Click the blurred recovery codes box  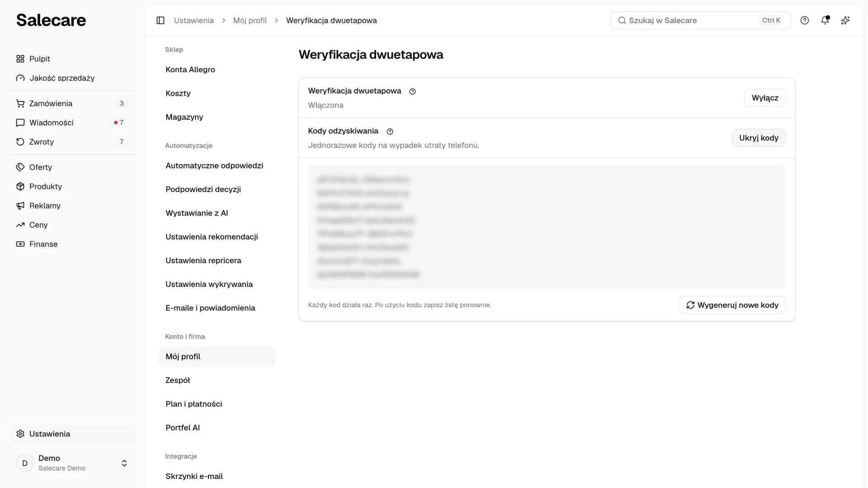pos(547,227)
